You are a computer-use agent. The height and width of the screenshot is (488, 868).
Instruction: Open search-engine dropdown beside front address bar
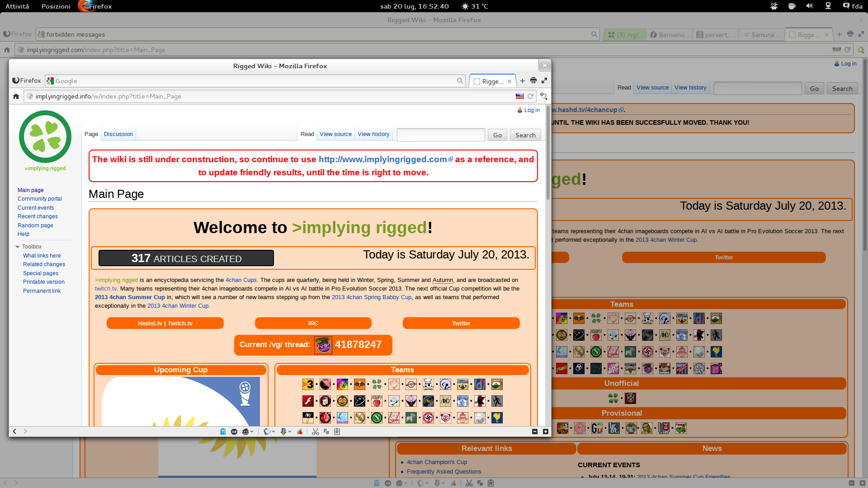(543, 96)
